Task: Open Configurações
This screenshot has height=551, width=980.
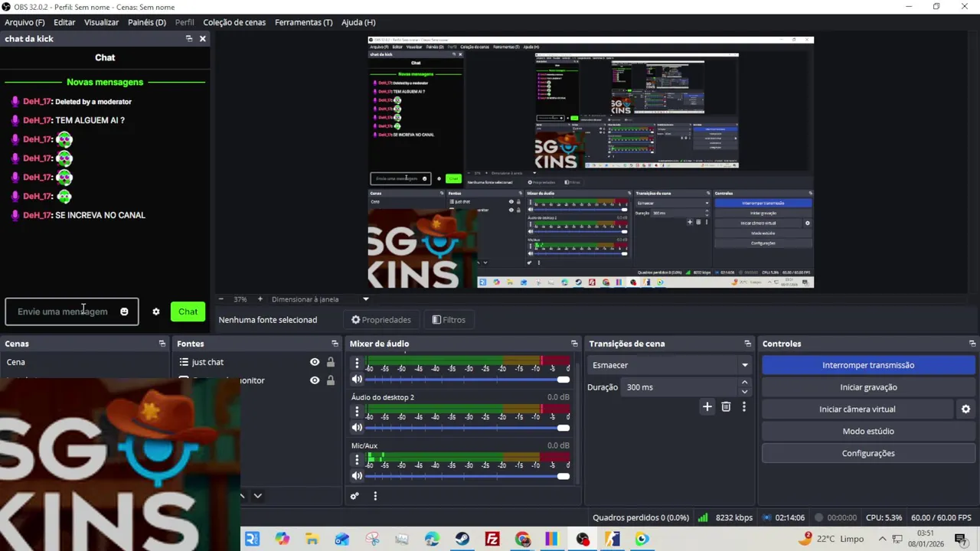Action: pyautogui.click(x=868, y=454)
